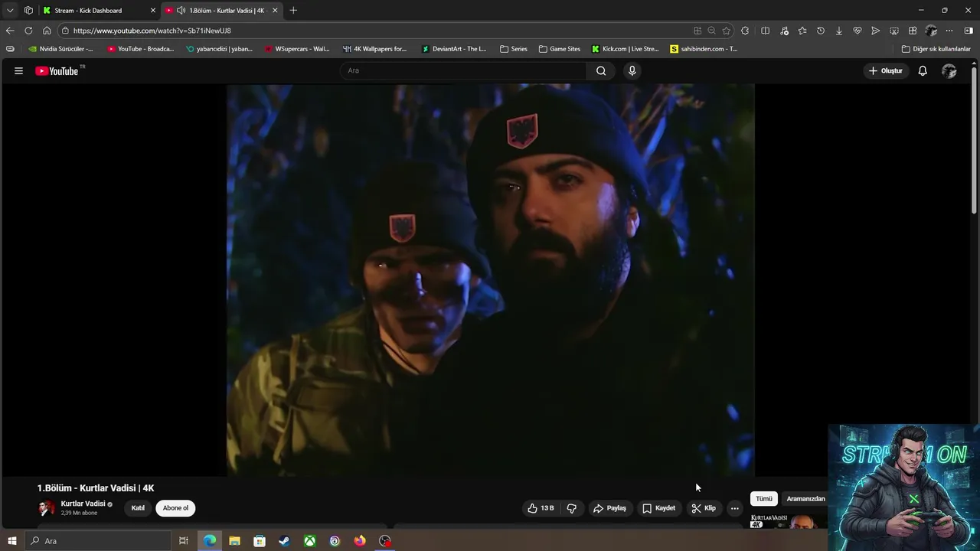Open more actions three-dot menu under video
This screenshot has height=551, width=980.
click(x=734, y=508)
